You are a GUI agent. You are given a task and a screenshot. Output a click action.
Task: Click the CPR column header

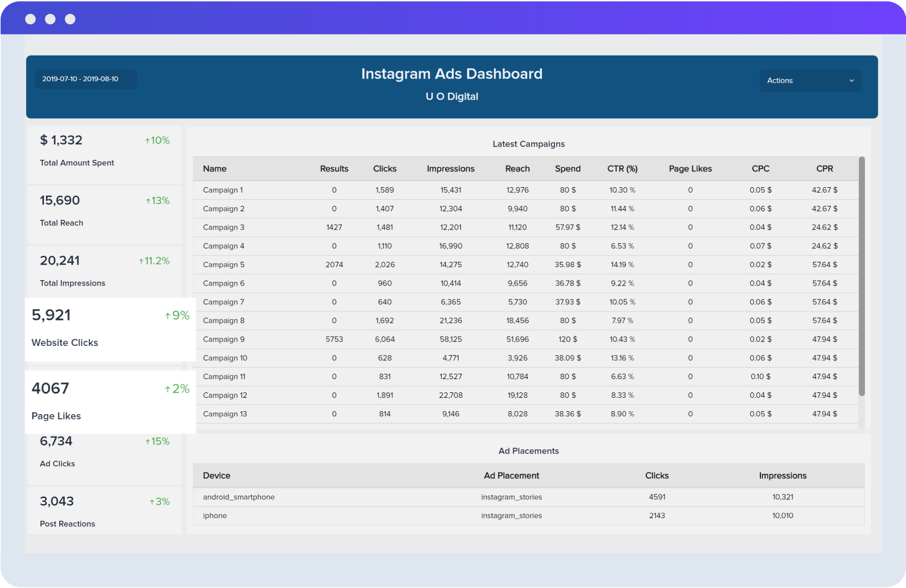[824, 169]
